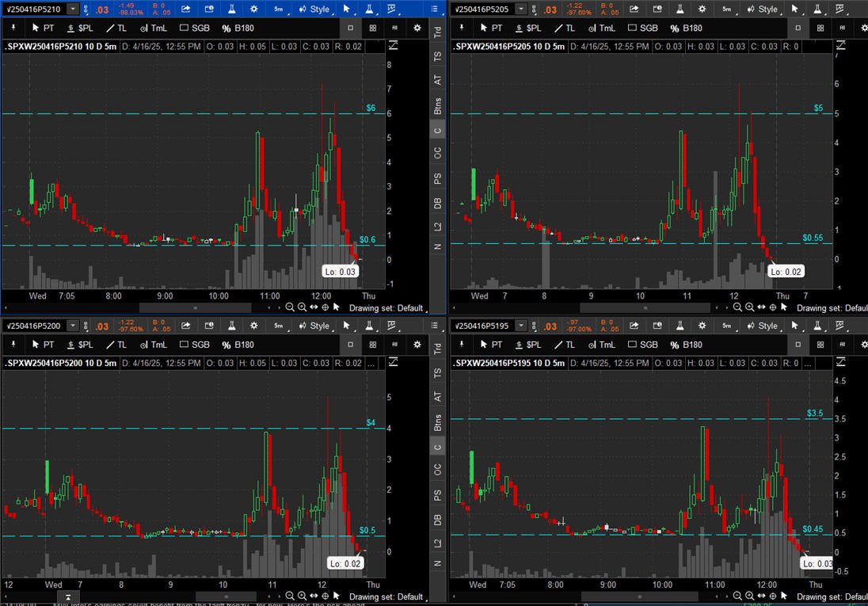Toggle pin on P5205 drawing toolbar
Screen dimensions: 868x606
pos(462,28)
